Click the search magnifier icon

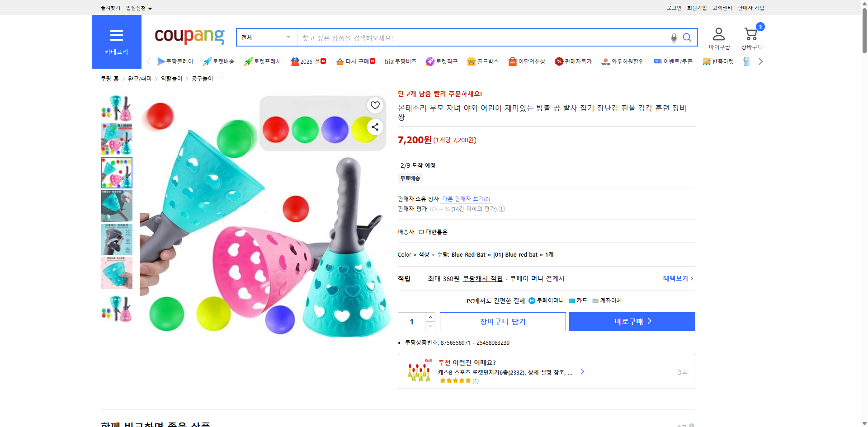(x=687, y=38)
